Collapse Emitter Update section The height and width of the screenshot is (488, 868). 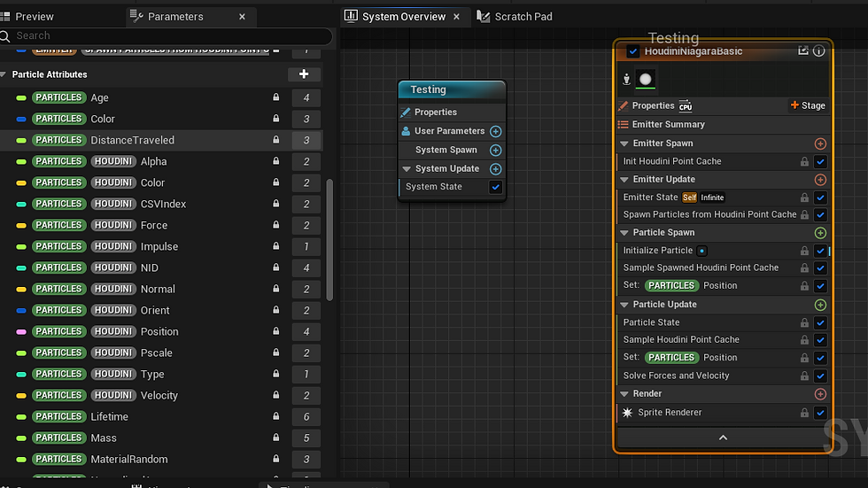point(624,180)
